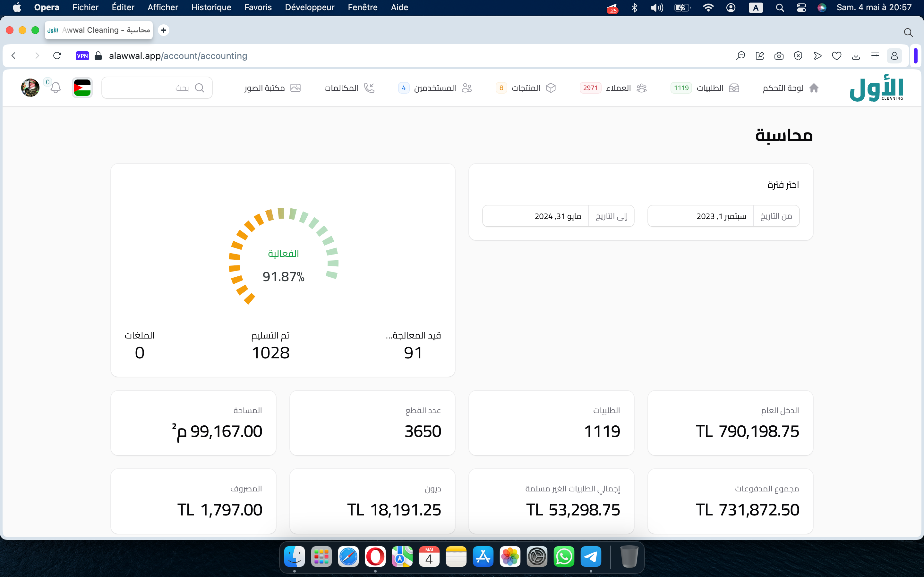Viewport: 924px width, 577px height.
Task: Open the snapshot camera icon in toolbar
Action: click(x=779, y=56)
